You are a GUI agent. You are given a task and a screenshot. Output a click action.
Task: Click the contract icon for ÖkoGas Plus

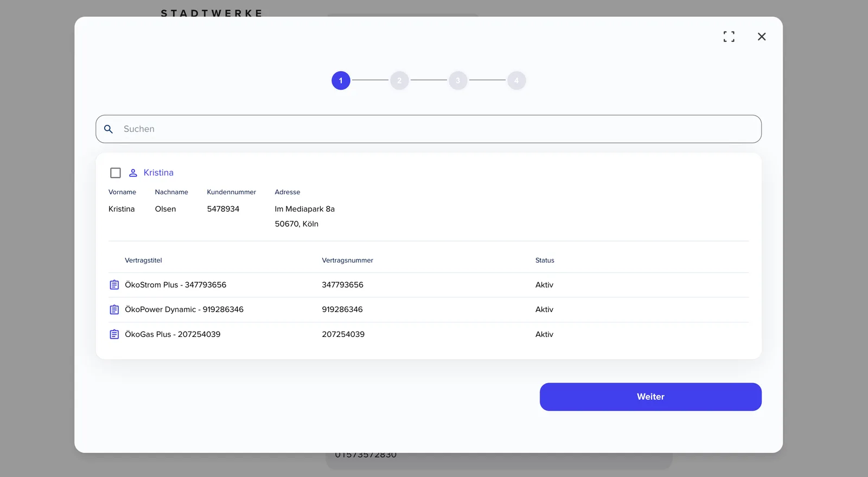point(114,334)
